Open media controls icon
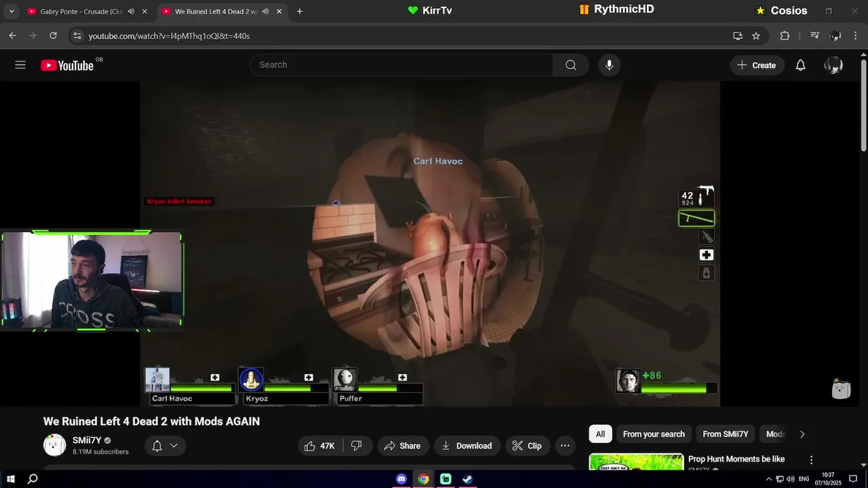The height and width of the screenshot is (488, 868). (815, 36)
